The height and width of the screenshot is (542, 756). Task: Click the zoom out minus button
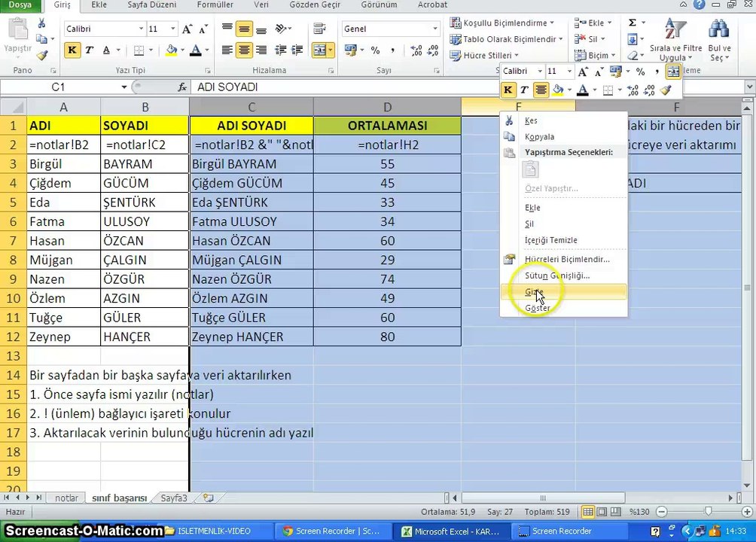(662, 512)
